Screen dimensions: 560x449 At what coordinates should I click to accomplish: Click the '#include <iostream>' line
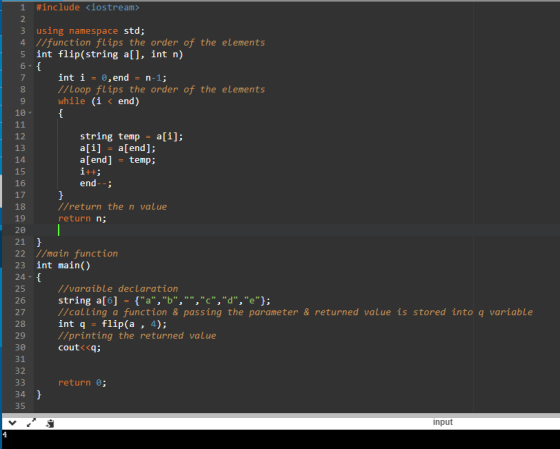(x=88, y=7)
